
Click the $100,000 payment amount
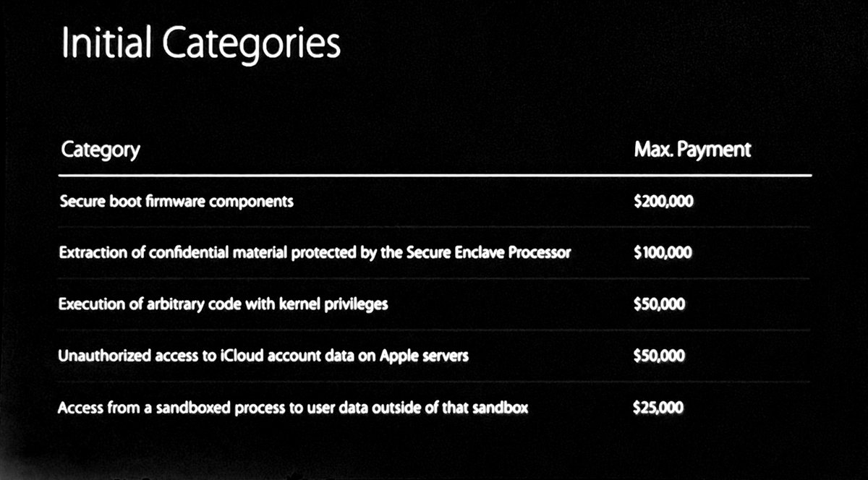point(663,253)
